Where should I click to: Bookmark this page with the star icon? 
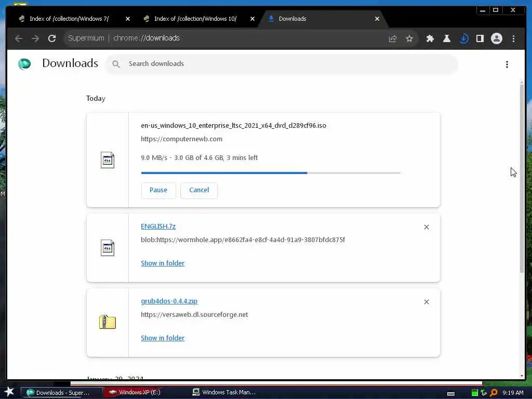(409, 38)
